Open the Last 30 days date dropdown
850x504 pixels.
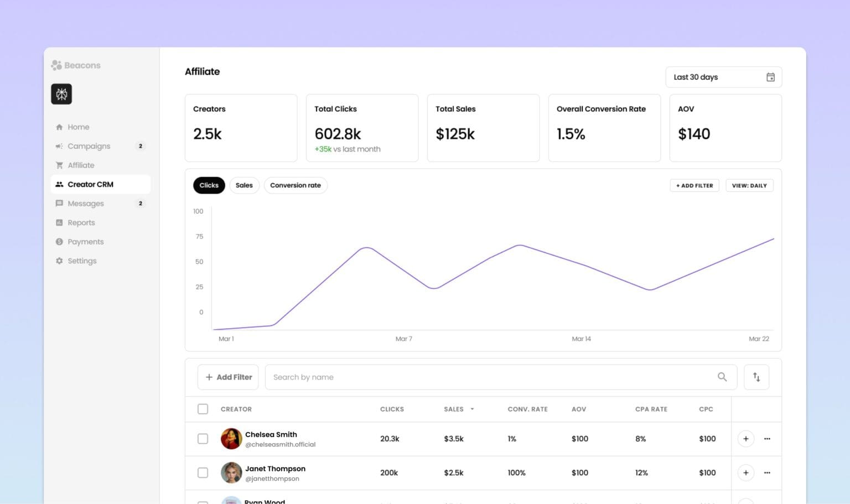(x=723, y=77)
